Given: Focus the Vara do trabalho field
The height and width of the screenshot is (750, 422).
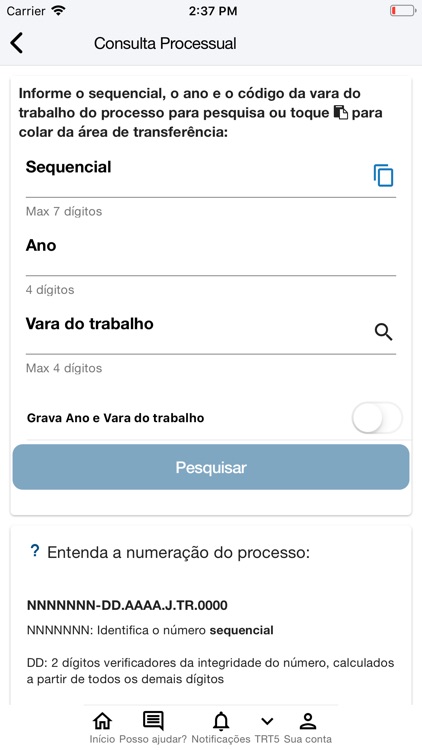Looking at the screenshot, I should 196,332.
